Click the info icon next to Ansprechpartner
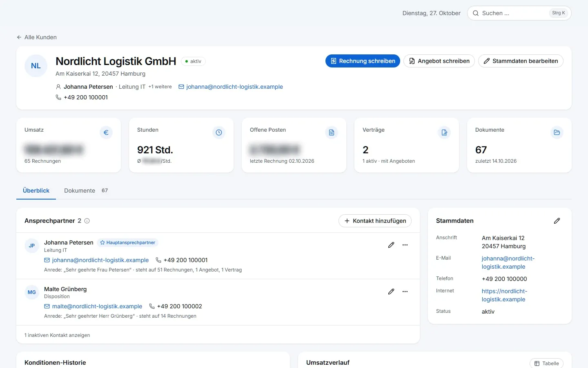The width and height of the screenshot is (588, 368). [x=87, y=221]
